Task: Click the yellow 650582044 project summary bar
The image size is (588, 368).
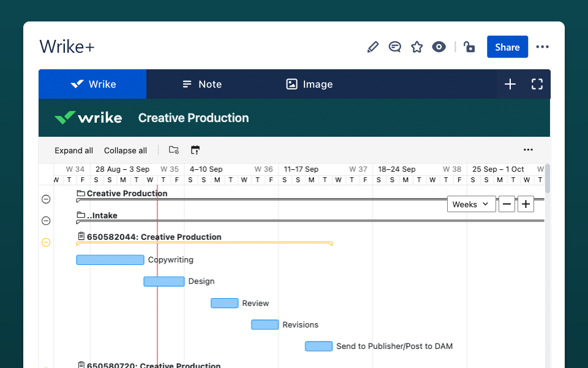Action: 205,243
